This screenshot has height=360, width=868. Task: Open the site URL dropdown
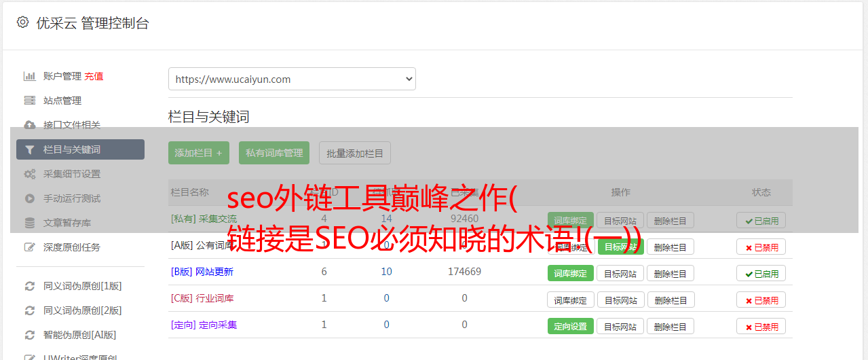coord(292,79)
